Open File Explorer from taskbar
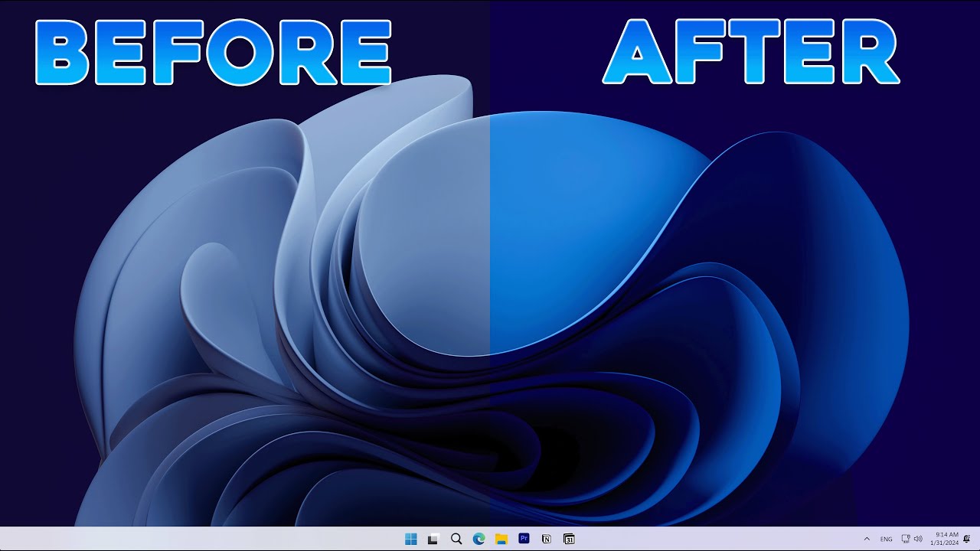980x551 pixels. tap(501, 539)
